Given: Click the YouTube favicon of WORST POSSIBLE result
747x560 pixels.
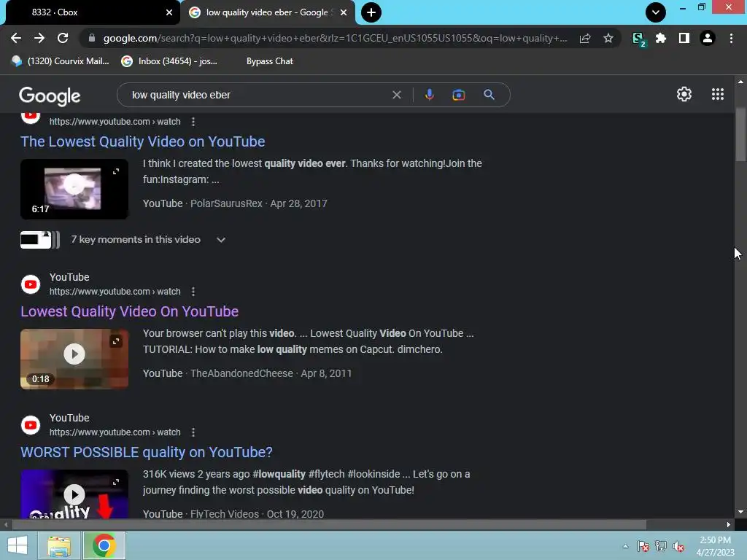Looking at the screenshot, I should point(31,425).
